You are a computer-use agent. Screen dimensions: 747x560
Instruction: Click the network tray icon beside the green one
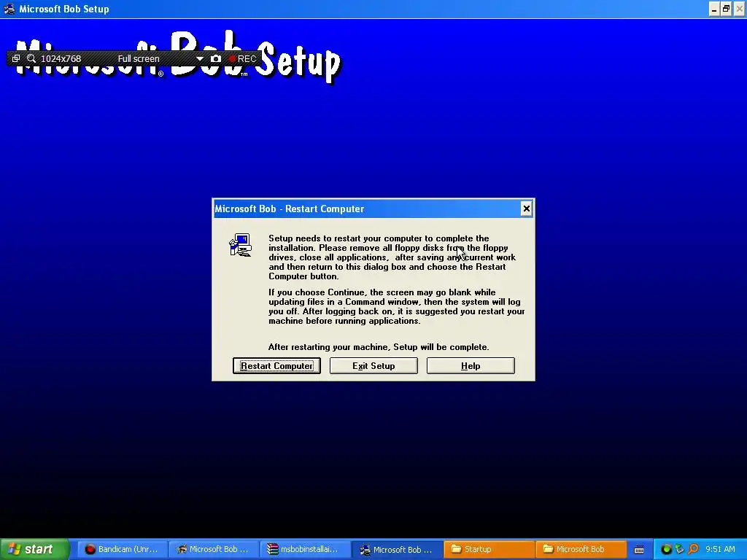point(679,549)
